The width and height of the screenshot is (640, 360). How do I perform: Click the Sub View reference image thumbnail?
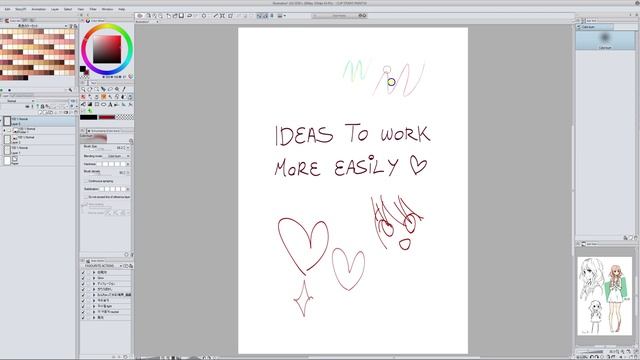point(604,296)
